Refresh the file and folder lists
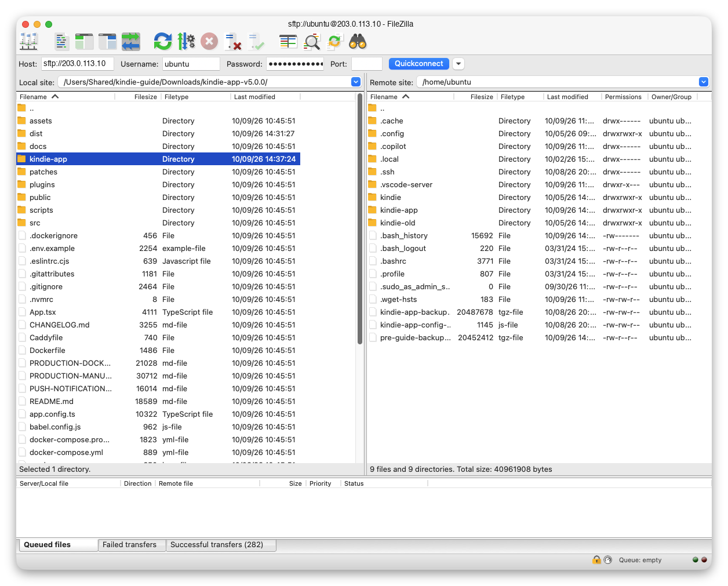The width and height of the screenshot is (728, 586). [163, 42]
